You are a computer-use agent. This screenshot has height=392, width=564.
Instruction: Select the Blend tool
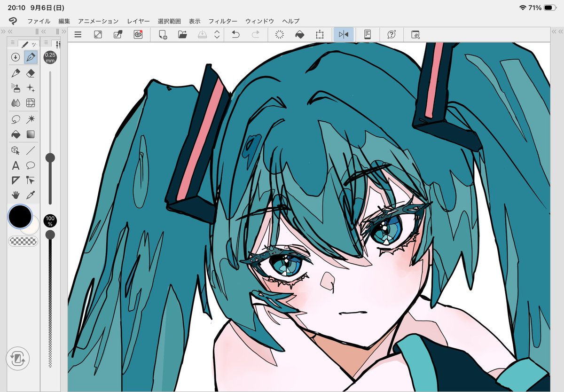(16, 102)
